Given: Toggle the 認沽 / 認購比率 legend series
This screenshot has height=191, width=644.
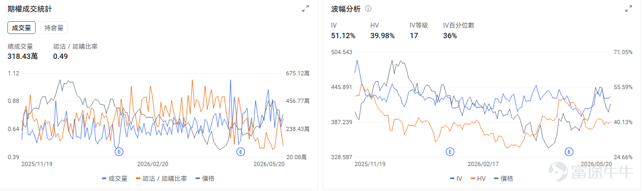Looking at the screenshot, I should 162,179.
